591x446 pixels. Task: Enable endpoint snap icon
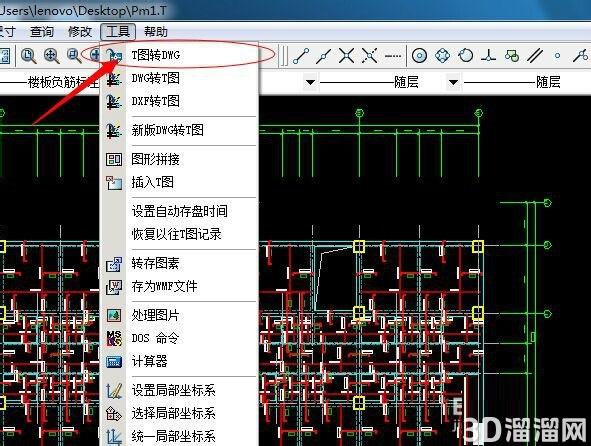pyautogui.click(x=301, y=56)
